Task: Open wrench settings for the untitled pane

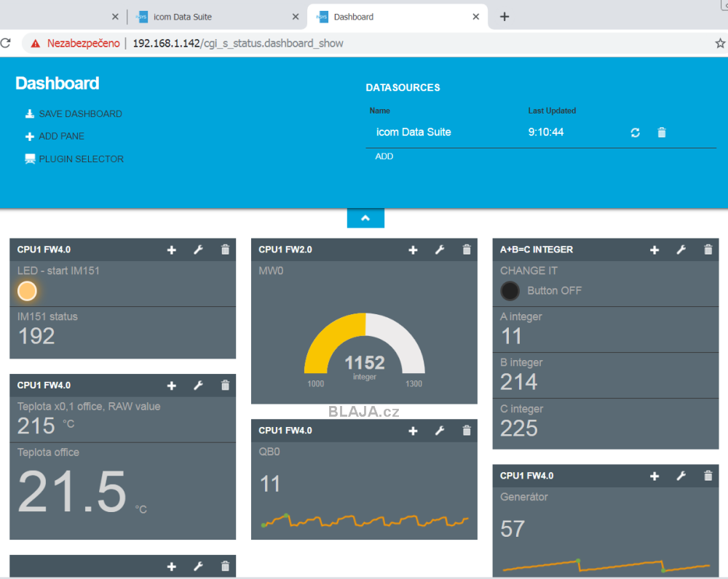Action: 198,567
